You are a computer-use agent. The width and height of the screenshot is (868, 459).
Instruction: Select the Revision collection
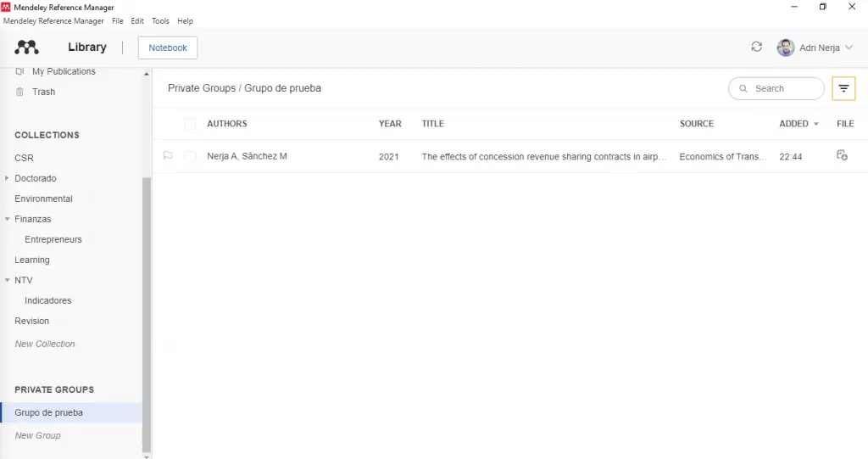(31, 321)
